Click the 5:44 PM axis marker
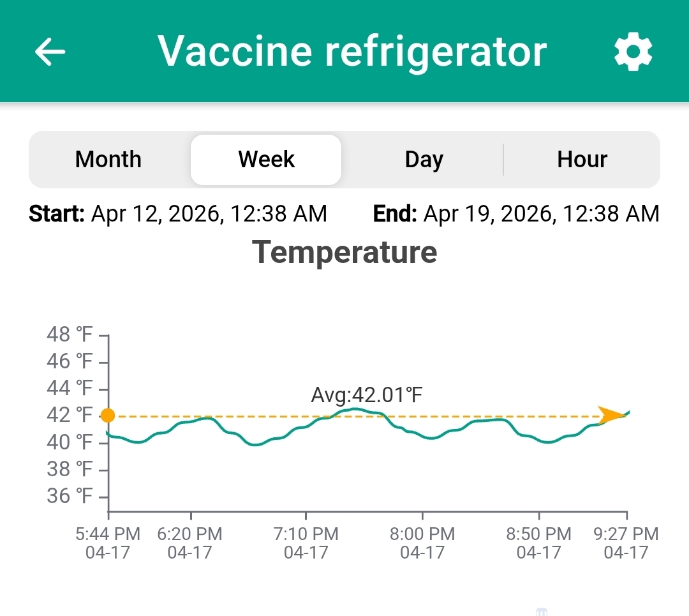The width and height of the screenshot is (689, 616). [108, 543]
